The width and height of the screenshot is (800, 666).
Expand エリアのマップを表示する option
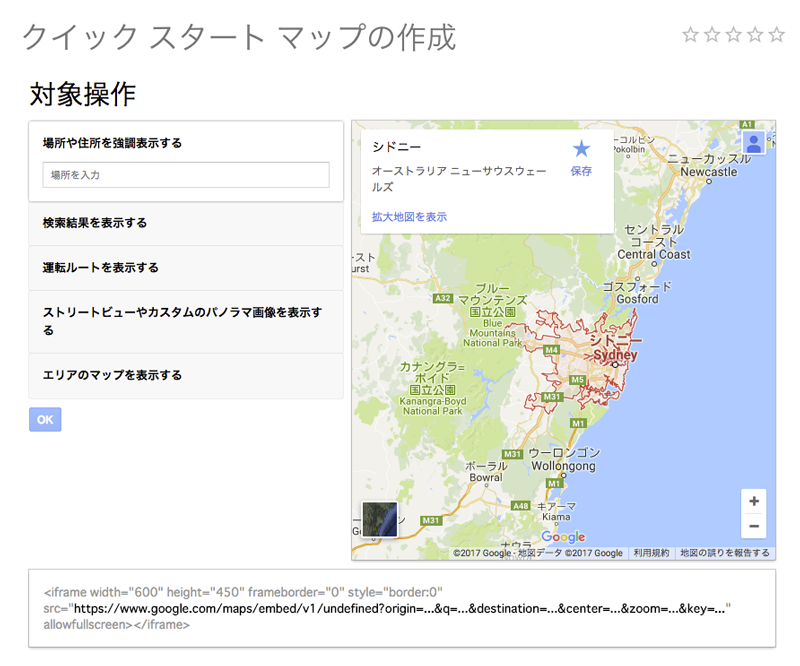pos(186,376)
